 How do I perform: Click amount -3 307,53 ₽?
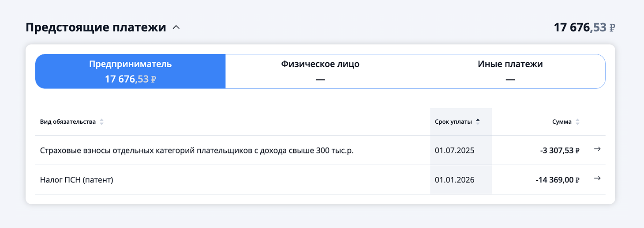(x=559, y=151)
